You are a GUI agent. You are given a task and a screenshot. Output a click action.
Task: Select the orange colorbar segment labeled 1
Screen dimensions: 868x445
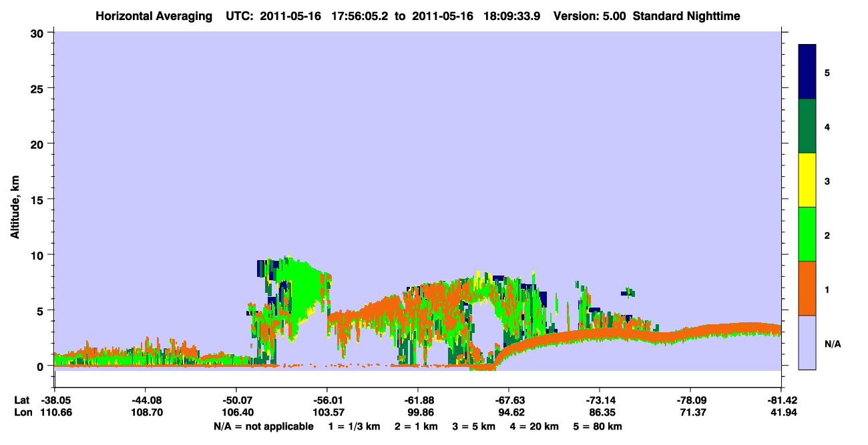pyautogui.click(x=807, y=288)
